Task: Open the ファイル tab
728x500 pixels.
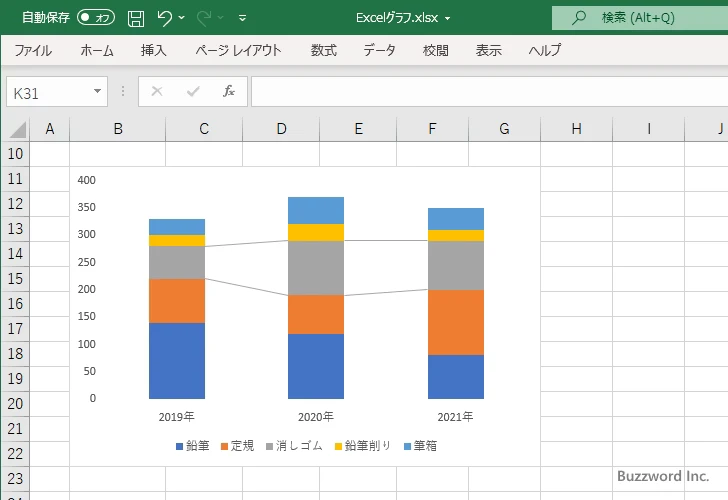Action: click(x=32, y=50)
